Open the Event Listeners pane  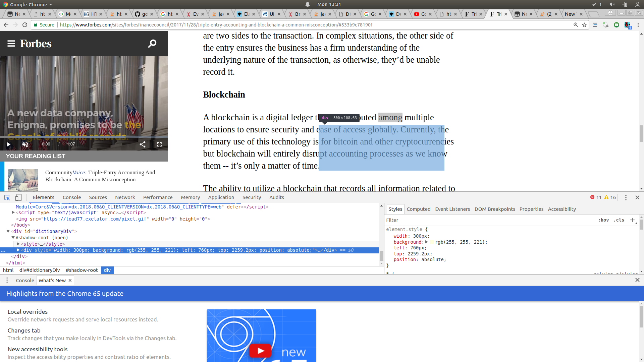click(x=452, y=209)
